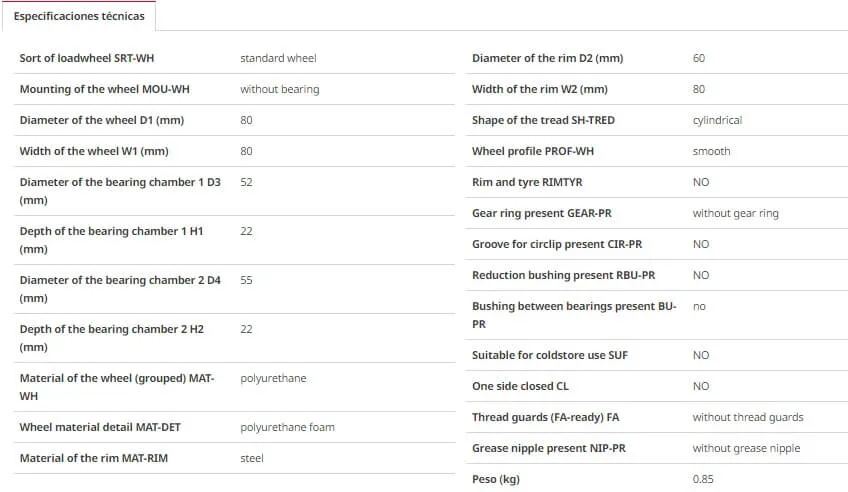This screenshot has height=492, width=848.
Task: Select Wheel profile PROF-WH label
Action: 533,151
